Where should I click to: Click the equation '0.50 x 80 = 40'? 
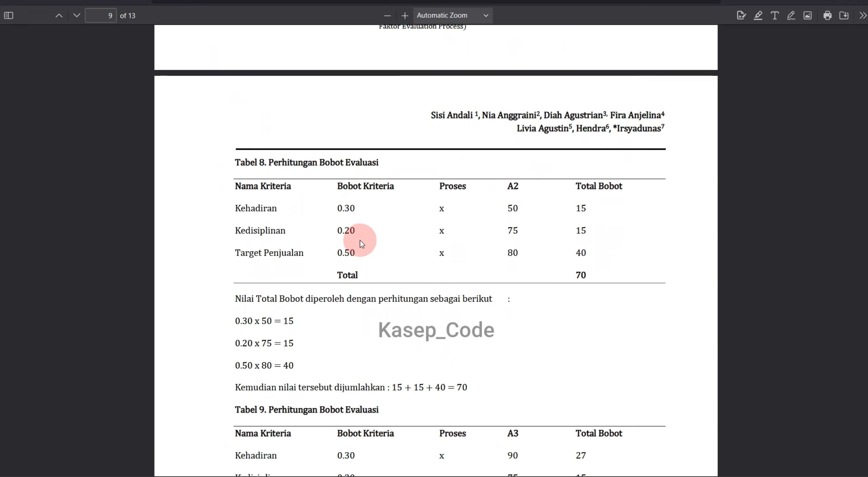pyautogui.click(x=264, y=366)
